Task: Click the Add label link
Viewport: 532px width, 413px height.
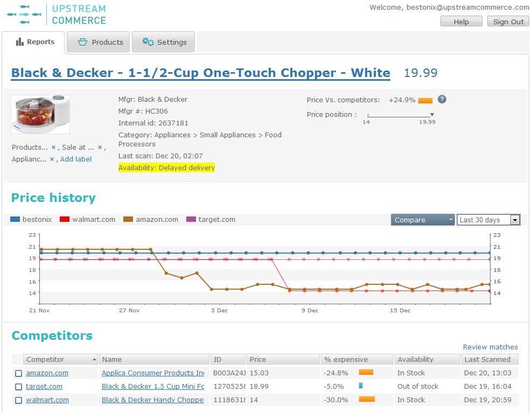Action: point(76,159)
